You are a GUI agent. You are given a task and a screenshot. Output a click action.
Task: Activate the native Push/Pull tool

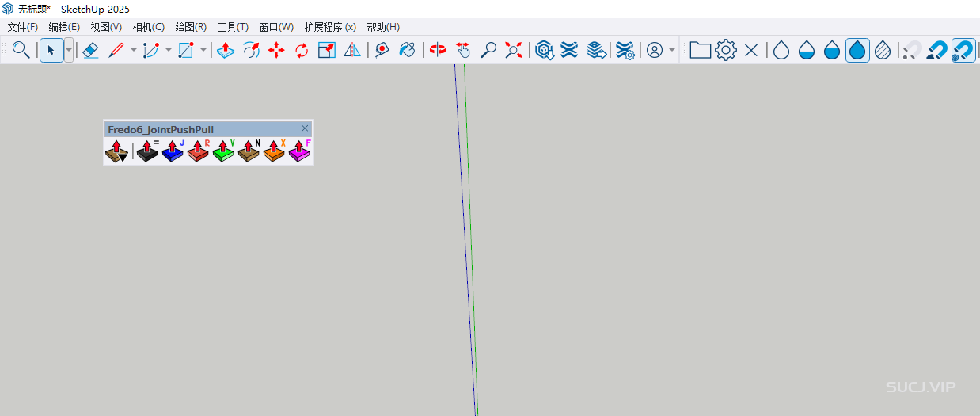[x=226, y=50]
